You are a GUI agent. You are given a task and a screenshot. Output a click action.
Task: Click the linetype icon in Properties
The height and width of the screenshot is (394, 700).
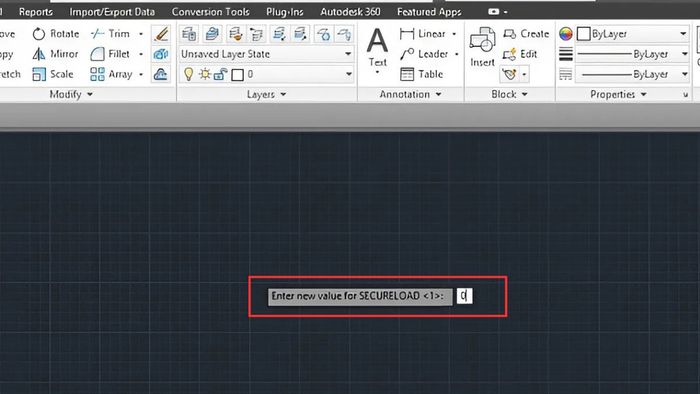click(x=566, y=74)
